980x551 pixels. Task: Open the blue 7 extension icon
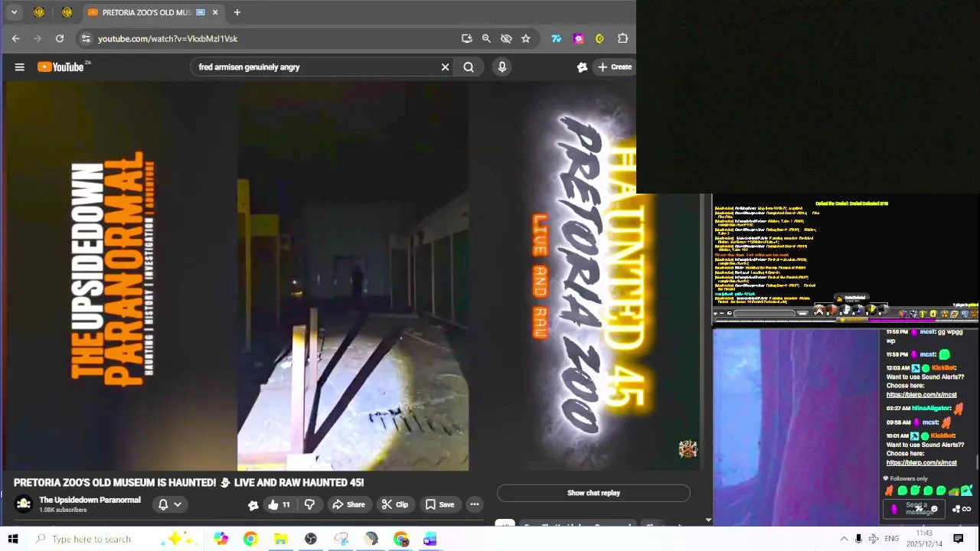coord(557,38)
